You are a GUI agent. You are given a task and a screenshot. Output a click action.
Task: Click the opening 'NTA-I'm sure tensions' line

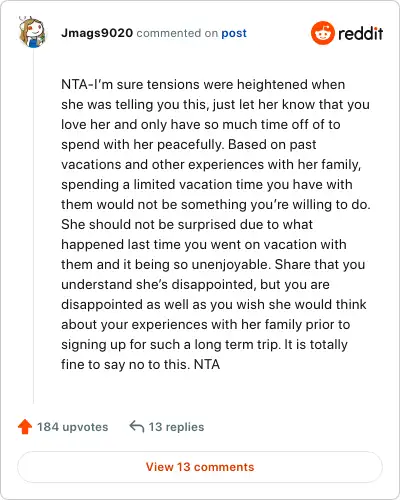(x=203, y=84)
